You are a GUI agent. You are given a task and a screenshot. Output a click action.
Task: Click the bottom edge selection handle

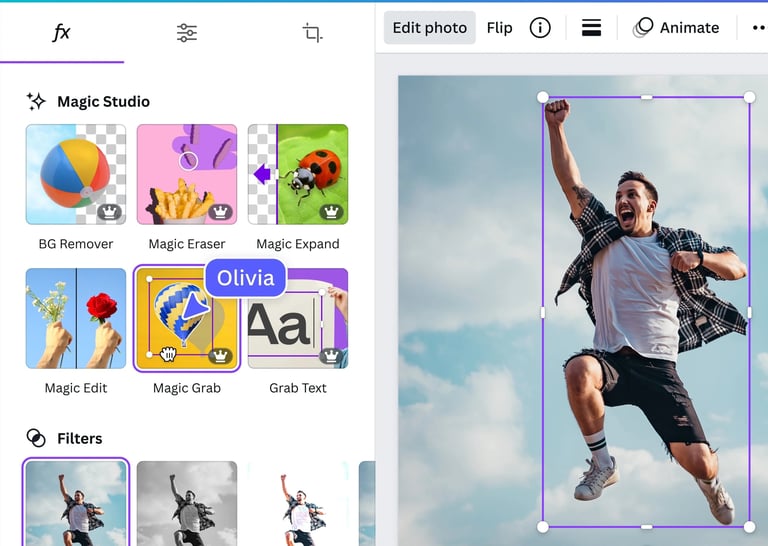coord(647,527)
